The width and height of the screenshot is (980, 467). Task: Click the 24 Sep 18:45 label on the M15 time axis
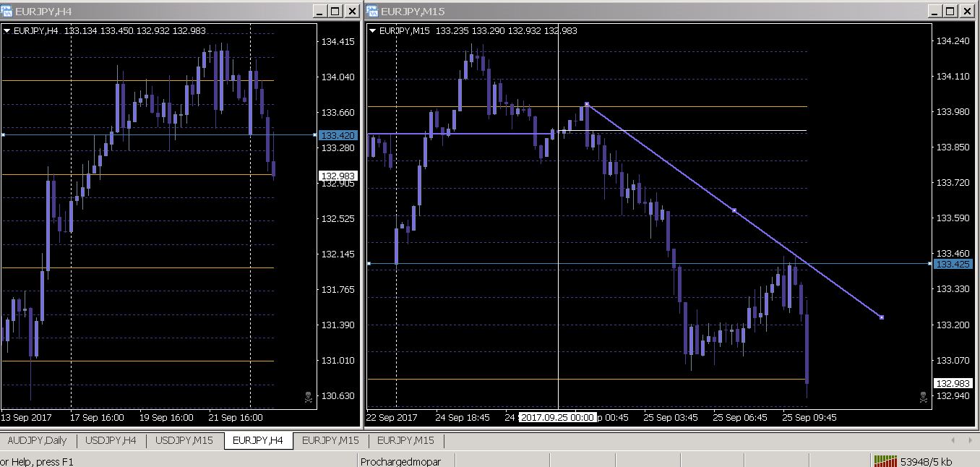click(463, 417)
